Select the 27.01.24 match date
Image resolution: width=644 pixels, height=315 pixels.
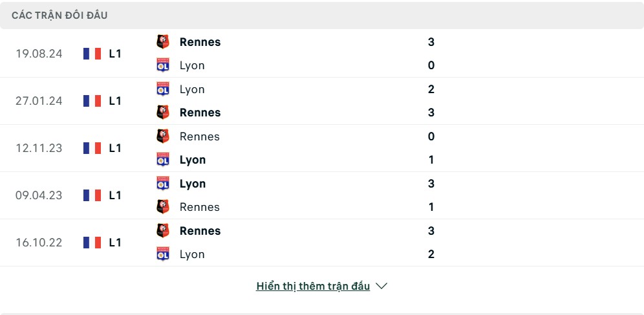(39, 101)
